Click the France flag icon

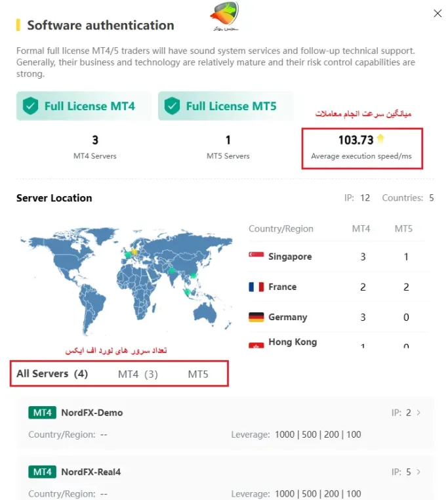(256, 287)
